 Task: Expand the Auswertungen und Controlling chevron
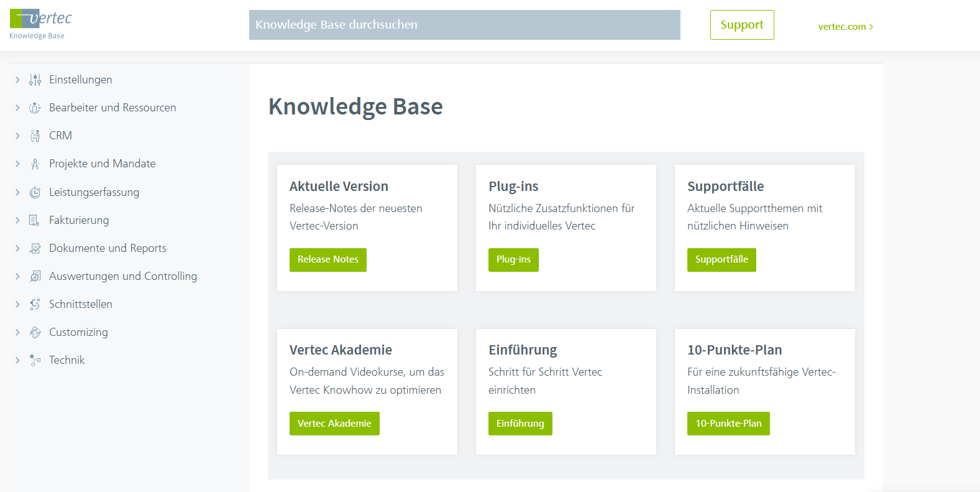pos(17,276)
